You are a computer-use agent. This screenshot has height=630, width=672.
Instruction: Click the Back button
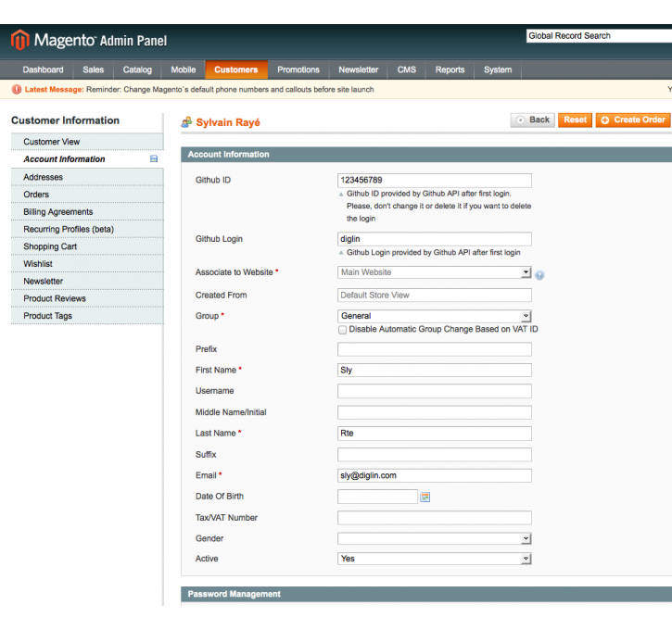(x=533, y=120)
